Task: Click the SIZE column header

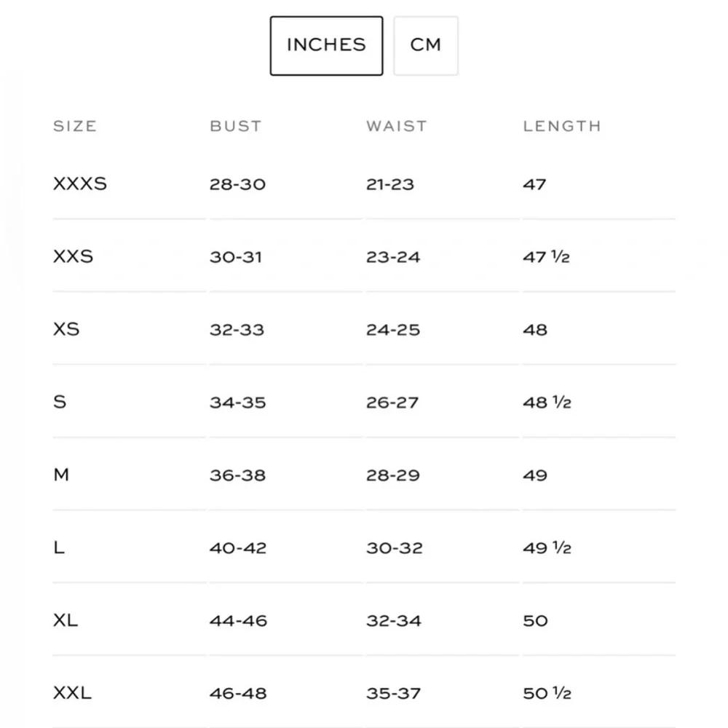Action: (75, 126)
